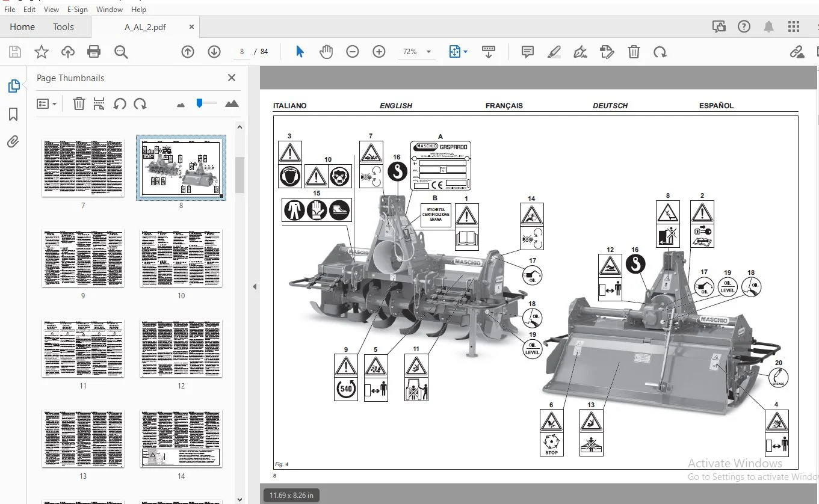Viewport: 819px width, 504px height.
Task: Go to previous page arrow
Action: point(188,52)
